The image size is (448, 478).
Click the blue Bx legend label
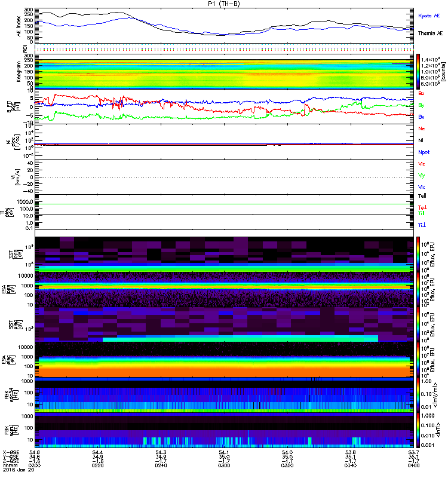click(421, 117)
